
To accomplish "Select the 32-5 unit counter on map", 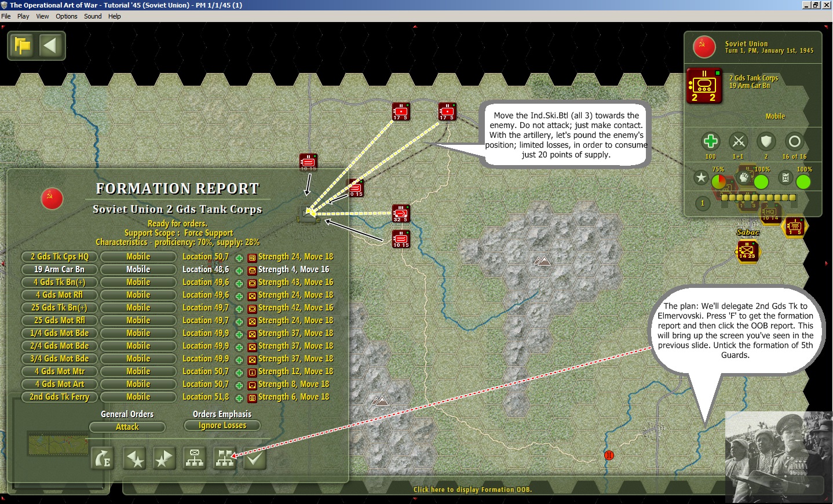I will [x=401, y=214].
